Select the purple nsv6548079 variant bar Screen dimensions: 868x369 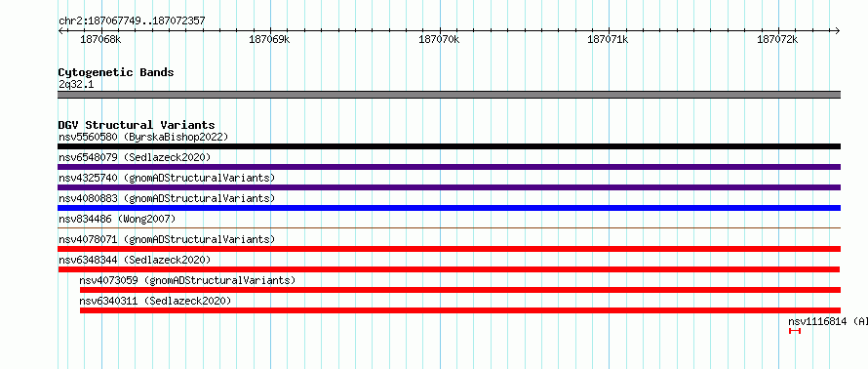coord(449,167)
